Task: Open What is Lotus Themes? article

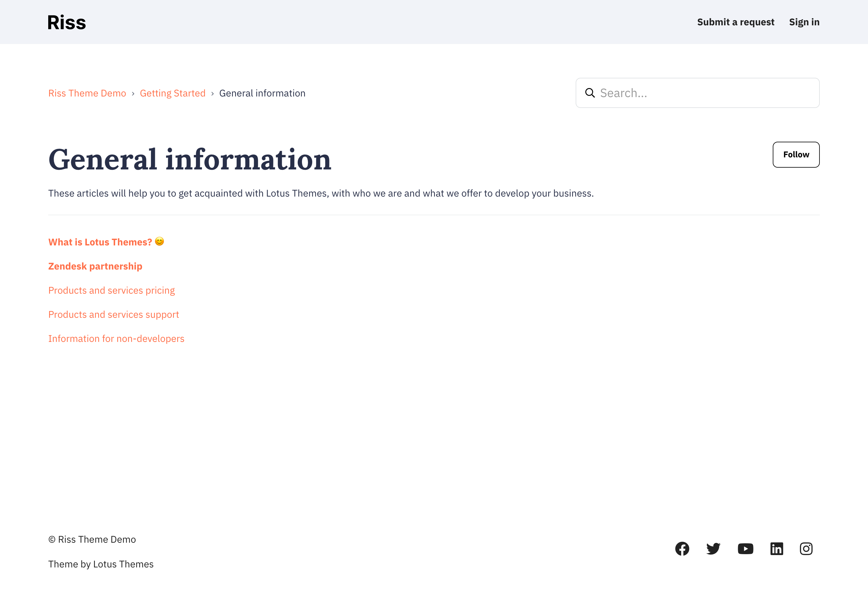Action: point(100,242)
